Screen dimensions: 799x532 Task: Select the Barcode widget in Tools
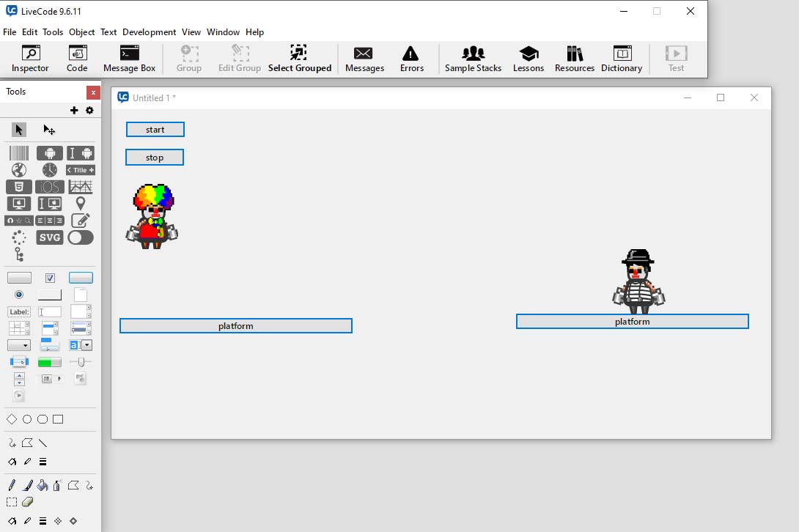pyautogui.click(x=19, y=153)
